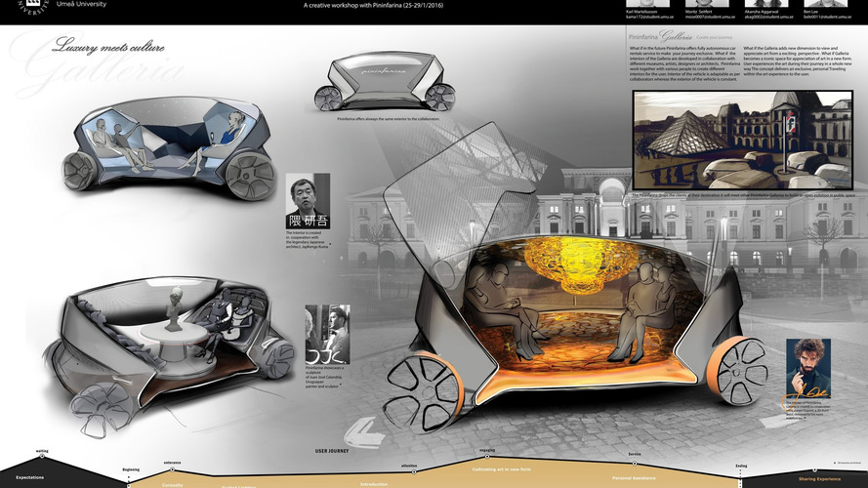Click the bearded designer portrait photo

[808, 369]
